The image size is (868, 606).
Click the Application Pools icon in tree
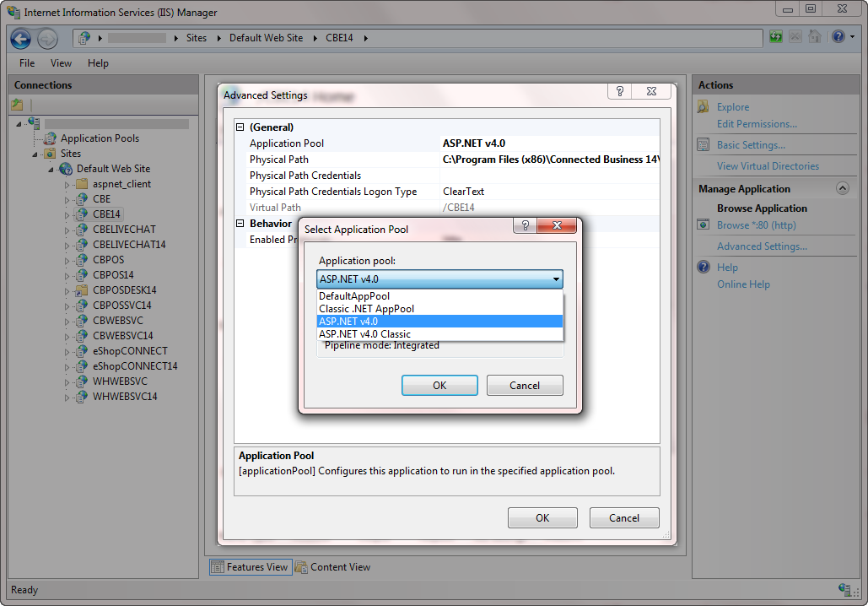50,138
